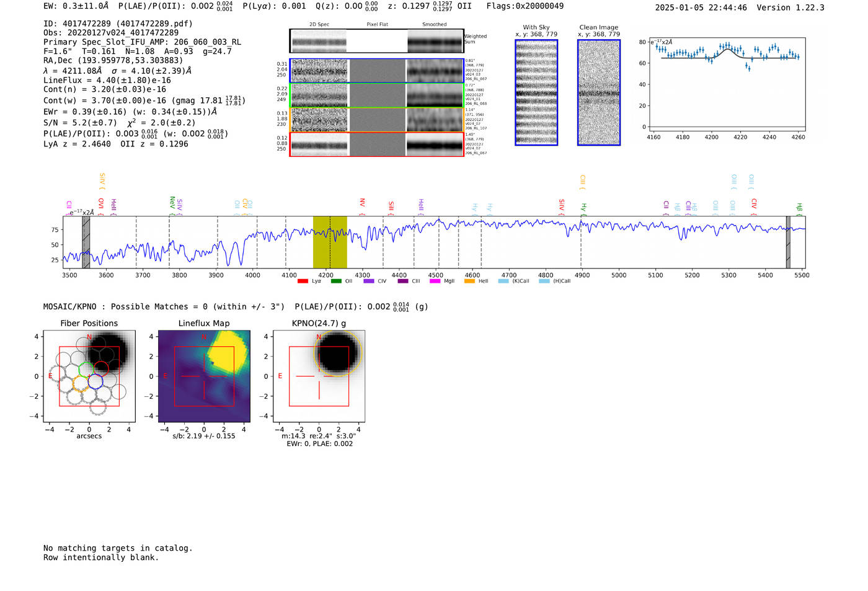Click the Fiber Positions plot title

(89, 323)
